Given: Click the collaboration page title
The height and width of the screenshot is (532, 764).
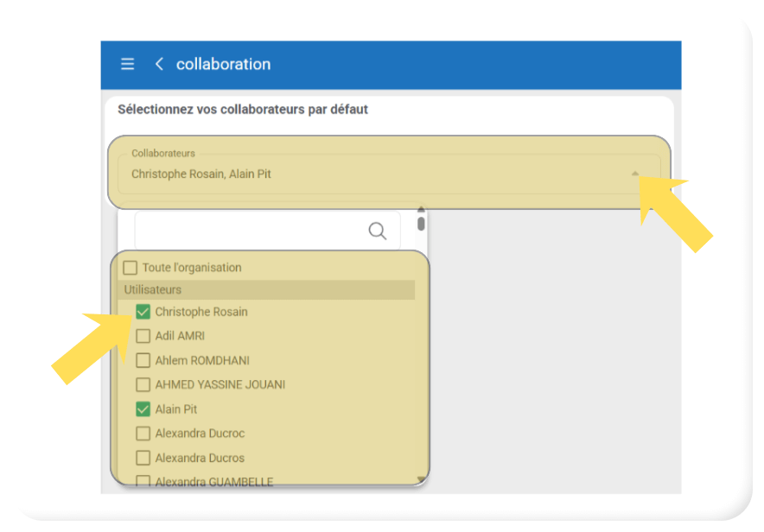Looking at the screenshot, I should click(223, 65).
